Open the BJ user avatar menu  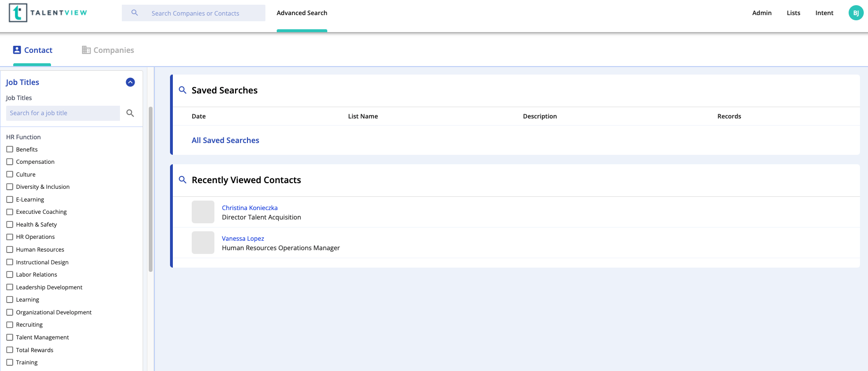point(856,13)
